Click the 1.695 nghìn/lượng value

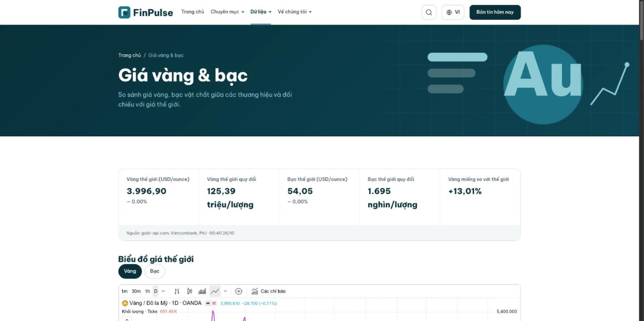click(392, 198)
